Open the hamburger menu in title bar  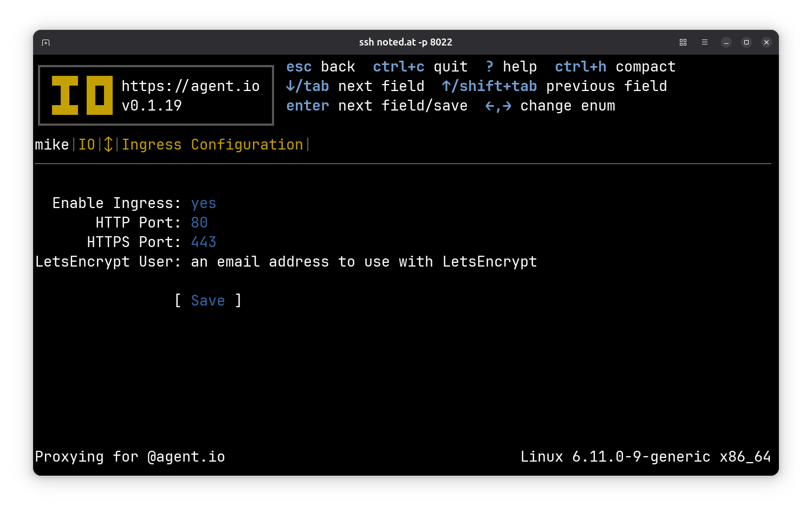[x=705, y=42]
